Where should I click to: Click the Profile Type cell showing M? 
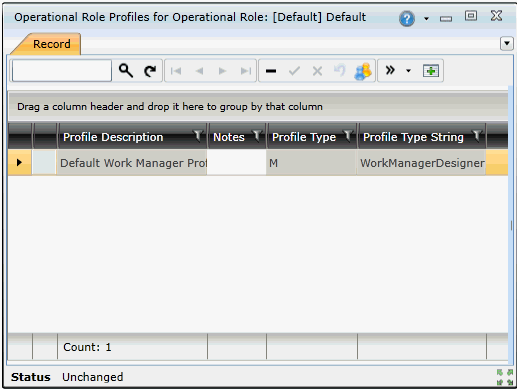click(x=311, y=163)
